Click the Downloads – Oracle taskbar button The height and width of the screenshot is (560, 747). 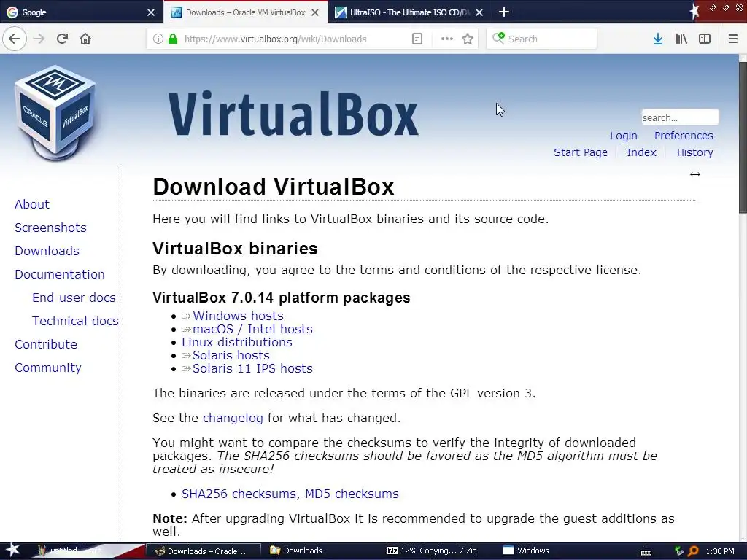pyautogui.click(x=203, y=551)
